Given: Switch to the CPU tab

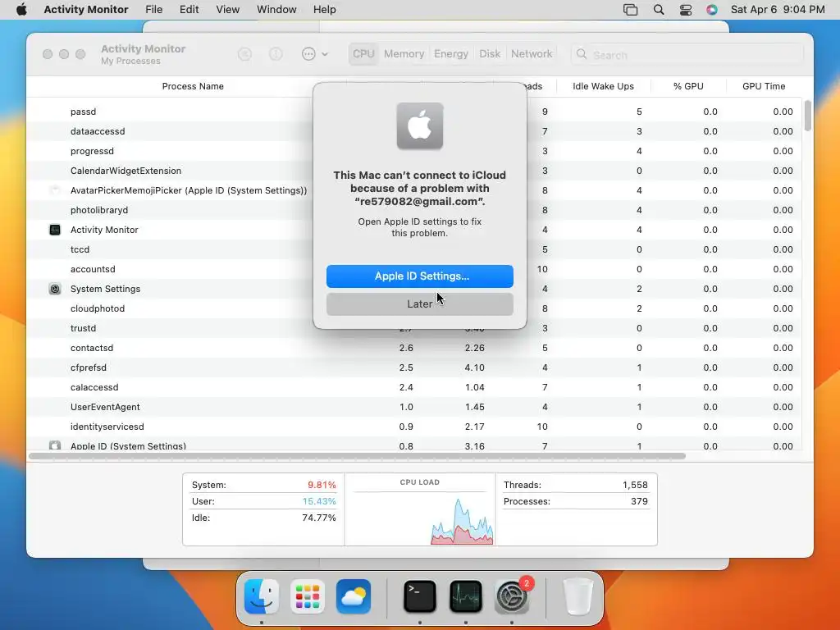Looking at the screenshot, I should pyautogui.click(x=363, y=54).
